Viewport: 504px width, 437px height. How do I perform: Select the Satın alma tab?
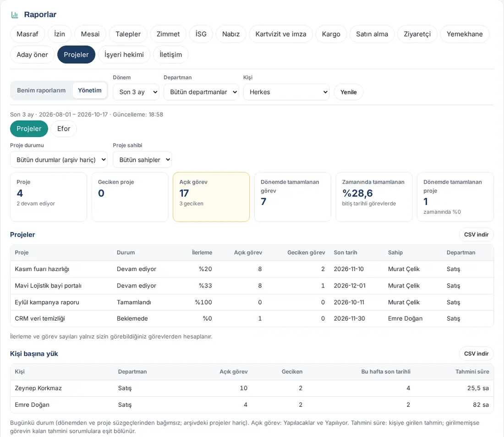coord(372,34)
